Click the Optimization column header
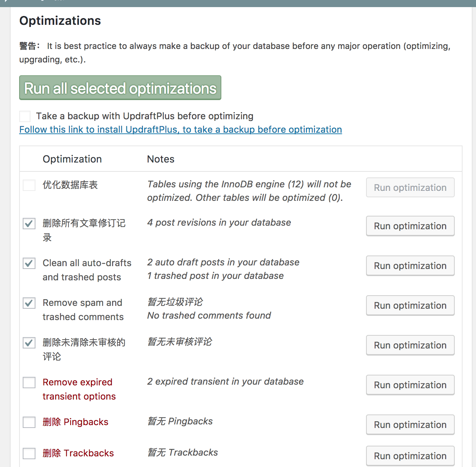Image resolution: width=476 pixels, height=467 pixels. point(72,159)
